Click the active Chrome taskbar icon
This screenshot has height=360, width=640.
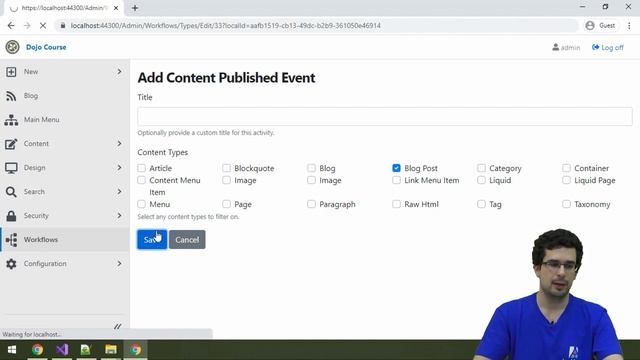(x=136, y=350)
